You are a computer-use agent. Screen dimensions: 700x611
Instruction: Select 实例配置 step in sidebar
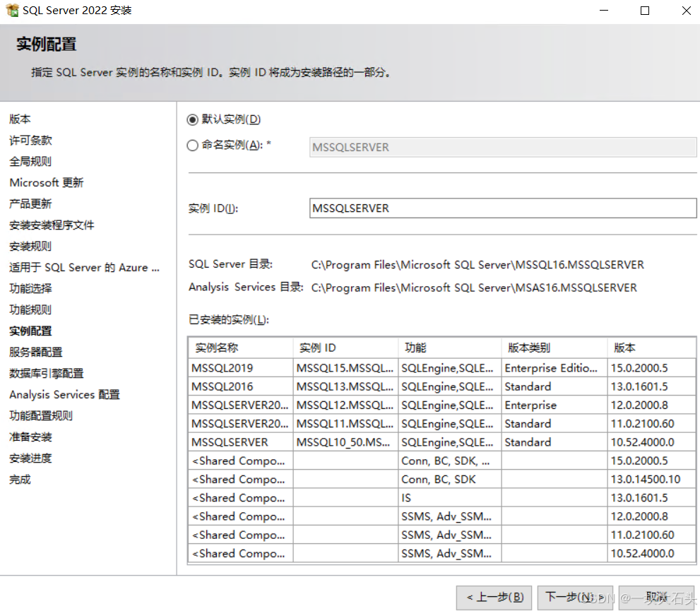pos(30,331)
